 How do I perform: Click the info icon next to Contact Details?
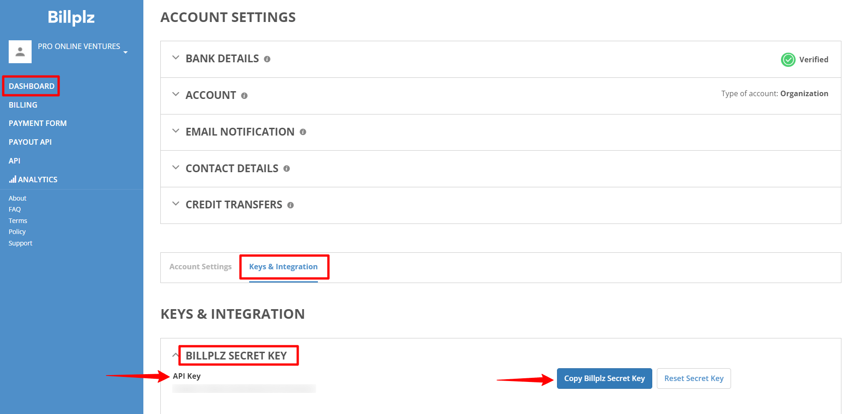point(287,169)
